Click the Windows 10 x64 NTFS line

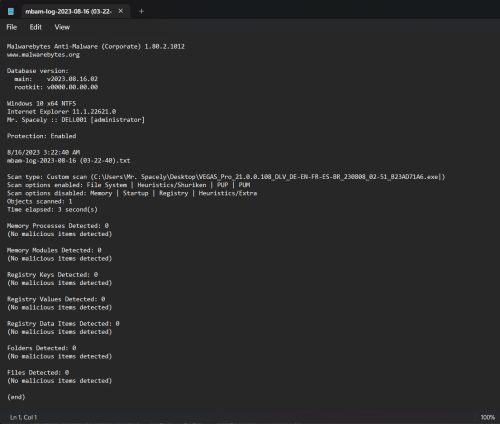click(x=42, y=103)
